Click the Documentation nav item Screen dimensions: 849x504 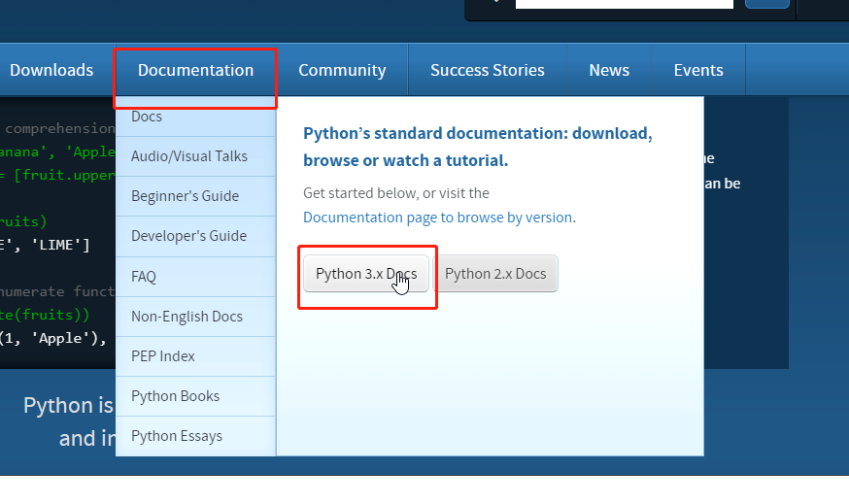pos(195,70)
